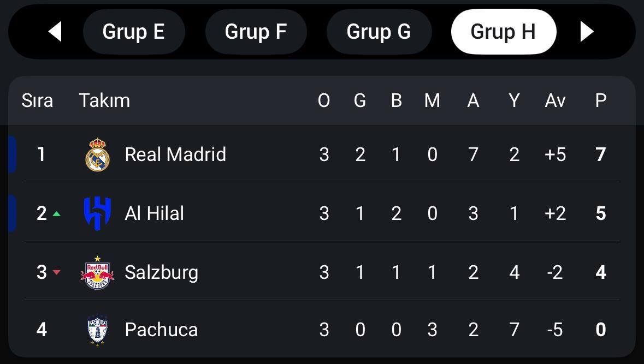Click the Av column header
This screenshot has height=364, width=644.
coord(556,100)
